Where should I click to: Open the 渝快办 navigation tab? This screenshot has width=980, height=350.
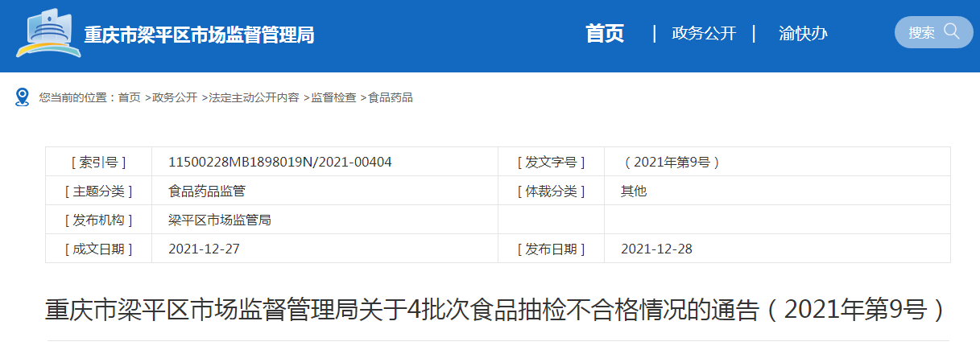click(x=803, y=33)
